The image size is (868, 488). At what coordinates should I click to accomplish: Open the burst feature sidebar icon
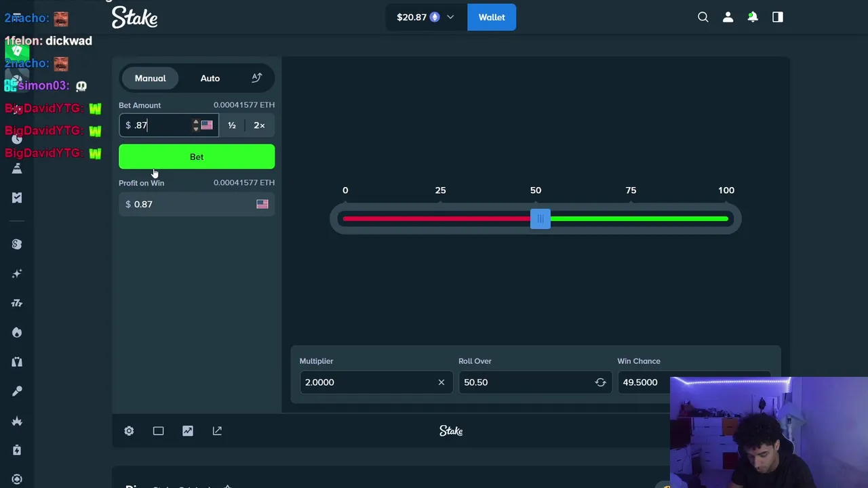tap(17, 420)
